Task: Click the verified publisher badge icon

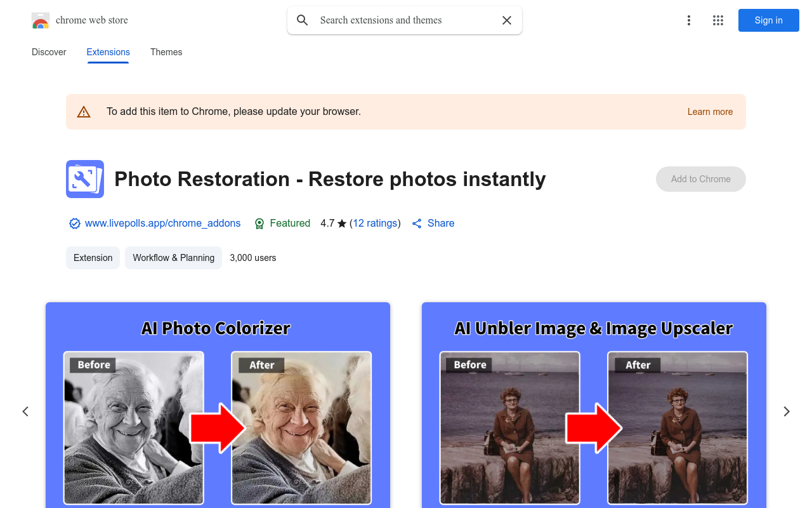Action: [75, 224]
